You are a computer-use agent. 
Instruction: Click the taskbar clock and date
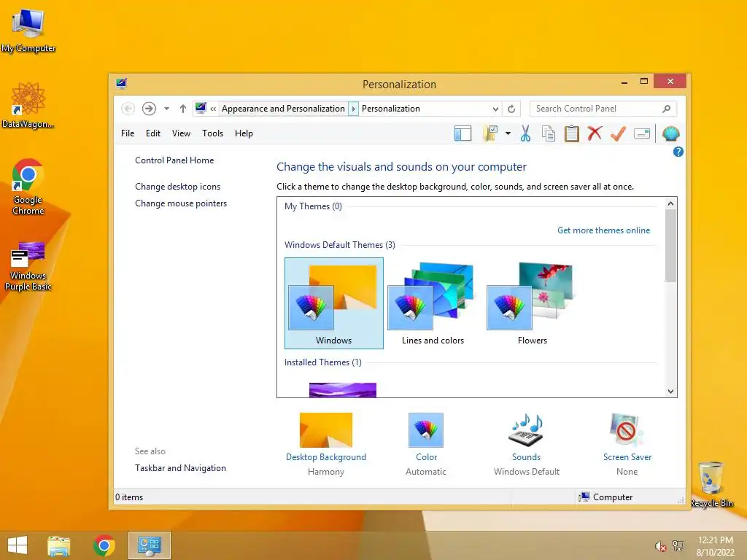pos(715,546)
